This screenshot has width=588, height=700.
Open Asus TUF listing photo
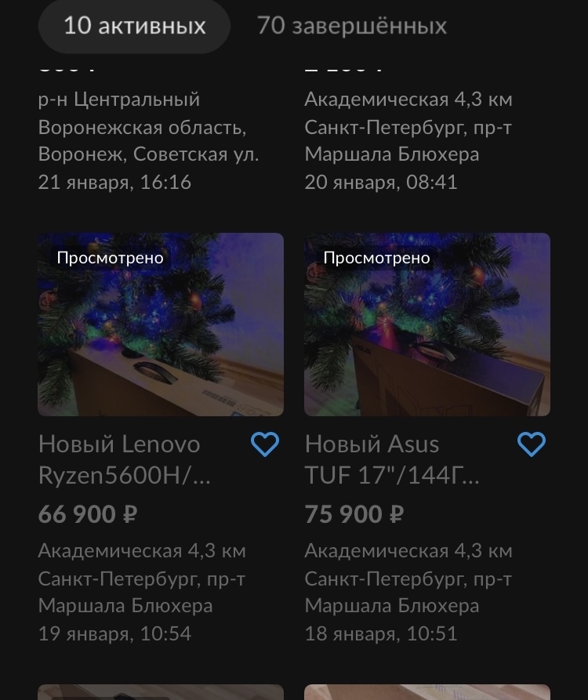coord(427,325)
